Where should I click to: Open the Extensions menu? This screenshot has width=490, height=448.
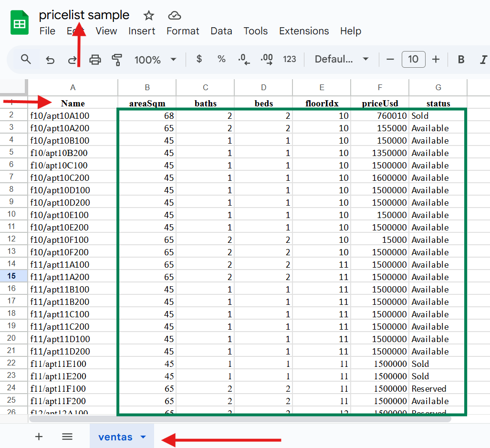304,31
